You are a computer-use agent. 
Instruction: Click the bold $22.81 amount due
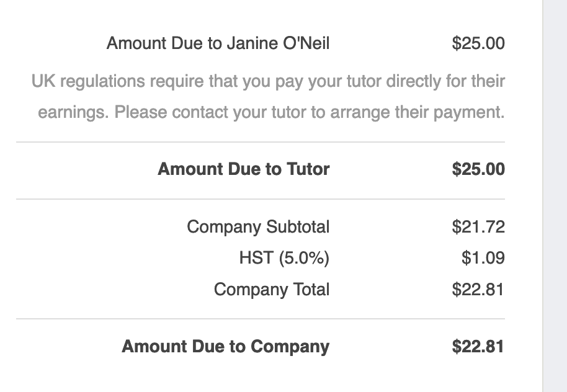478,347
